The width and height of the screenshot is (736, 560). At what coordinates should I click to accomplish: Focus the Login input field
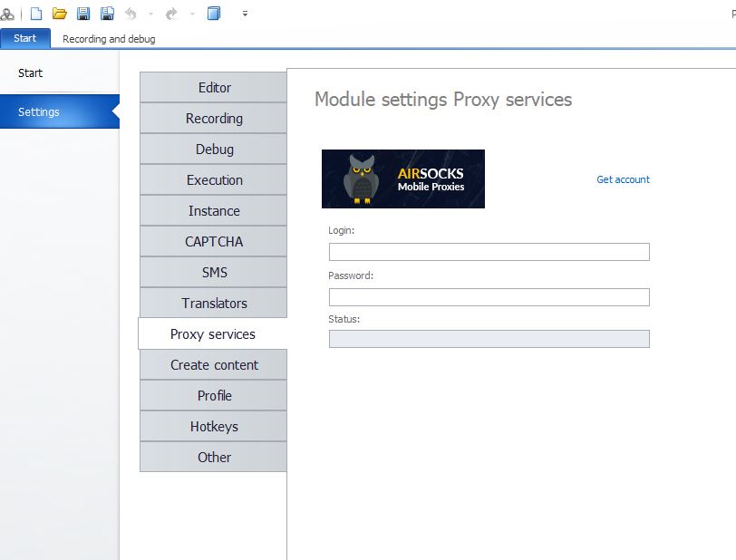pos(489,252)
